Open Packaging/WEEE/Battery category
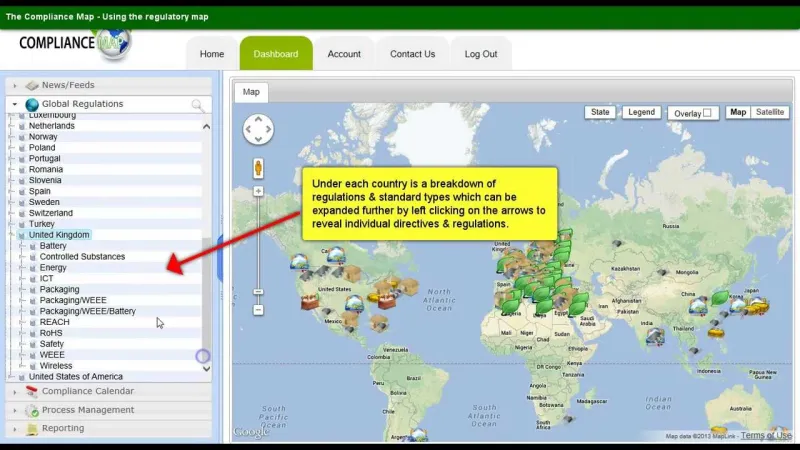Screen dimensions: 800x450 tap(88, 311)
